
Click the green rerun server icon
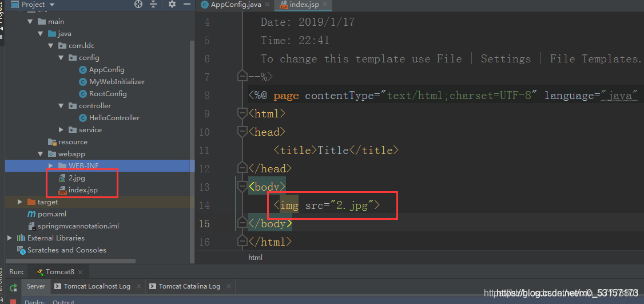[14, 287]
